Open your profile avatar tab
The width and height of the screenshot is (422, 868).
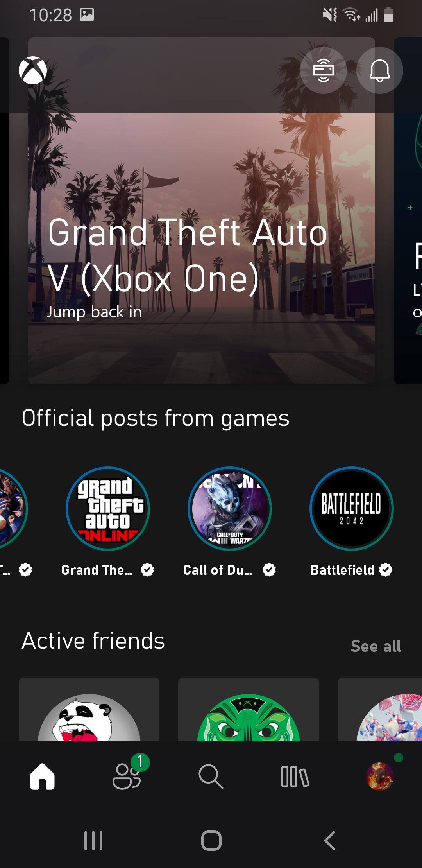(x=379, y=776)
